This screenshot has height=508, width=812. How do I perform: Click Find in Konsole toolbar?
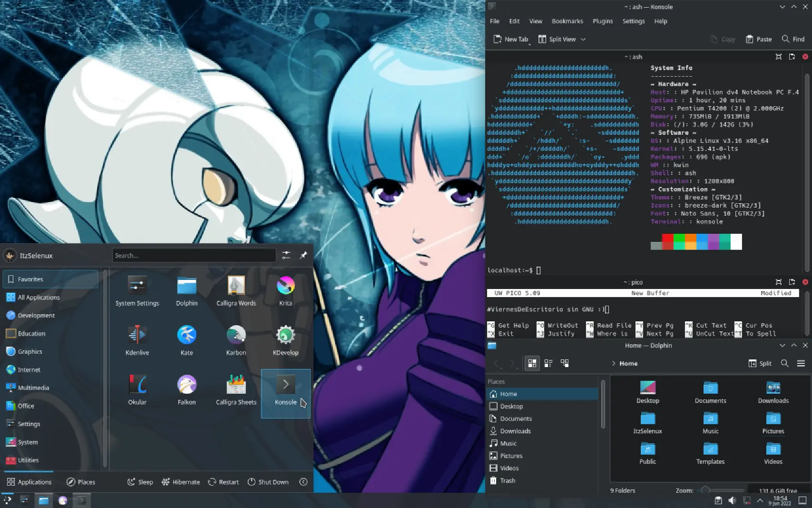click(x=793, y=39)
